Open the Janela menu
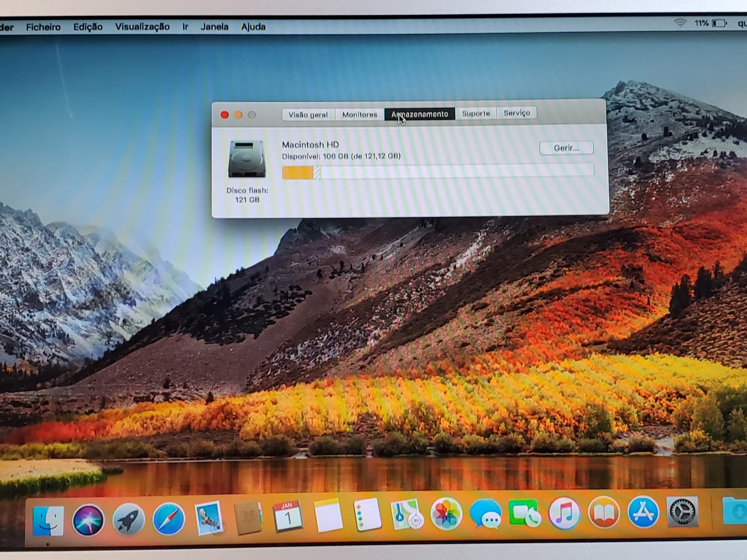 click(x=215, y=27)
